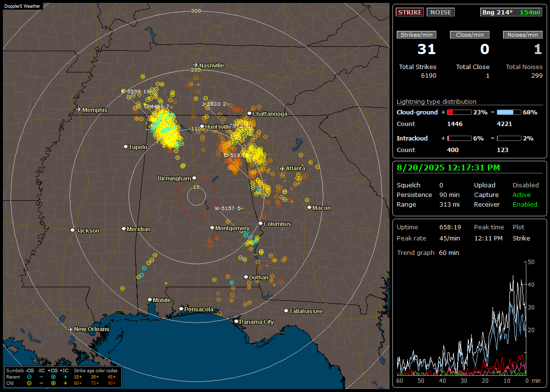Select the Jackson city dot
This screenshot has height=392, width=550.
(x=72, y=230)
